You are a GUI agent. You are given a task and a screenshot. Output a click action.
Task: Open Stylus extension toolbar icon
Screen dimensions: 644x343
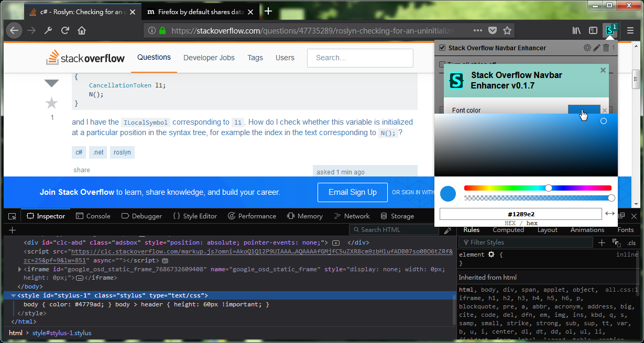click(610, 30)
